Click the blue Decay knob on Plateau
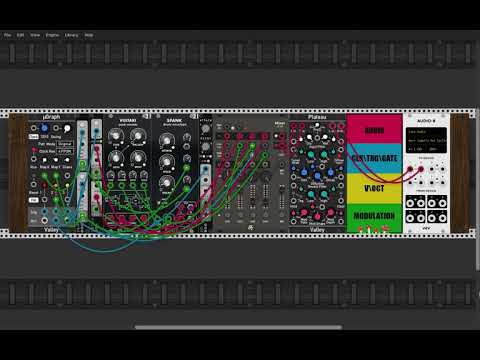 click(x=330, y=172)
